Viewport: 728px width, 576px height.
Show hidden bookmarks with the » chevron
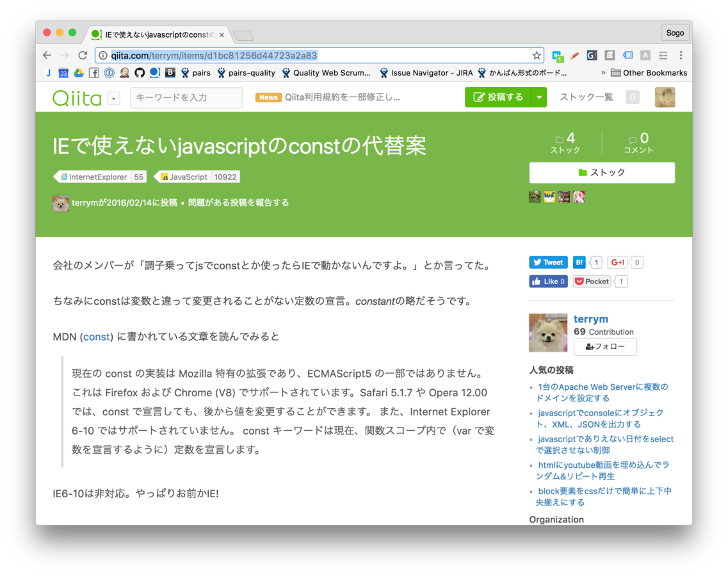603,73
